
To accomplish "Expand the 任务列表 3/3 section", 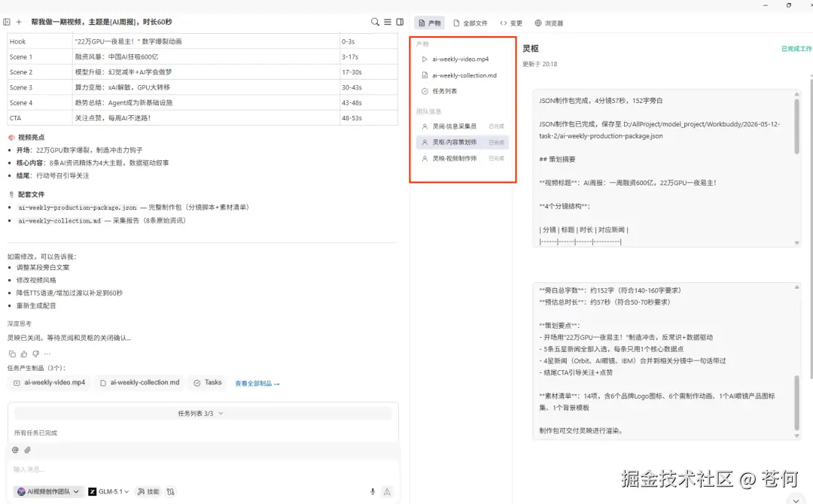I will pyautogui.click(x=200, y=413).
